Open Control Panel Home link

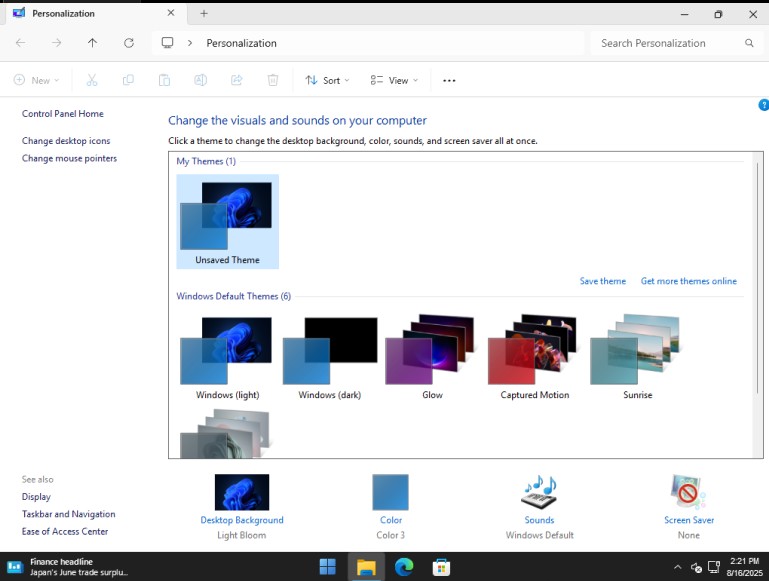click(x=63, y=114)
